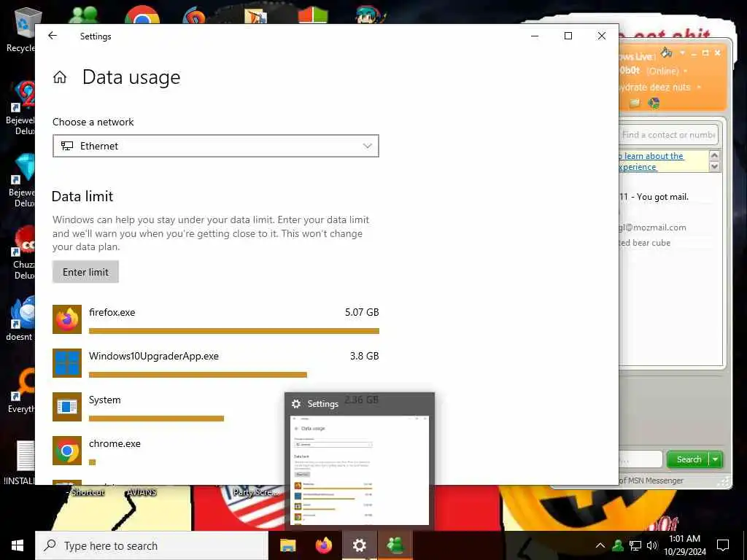747x560 pixels.
Task: Open the Messenger Search dropdown arrow
Action: click(716, 459)
